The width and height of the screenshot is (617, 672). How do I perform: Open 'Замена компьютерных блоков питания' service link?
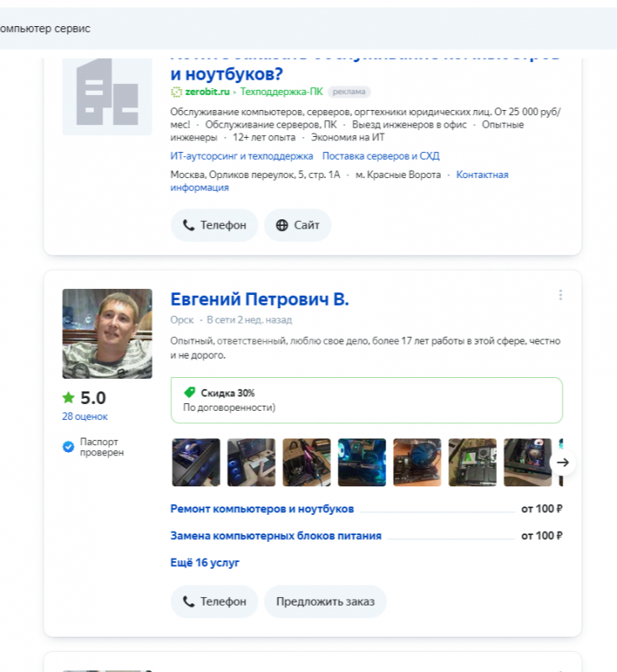click(275, 536)
